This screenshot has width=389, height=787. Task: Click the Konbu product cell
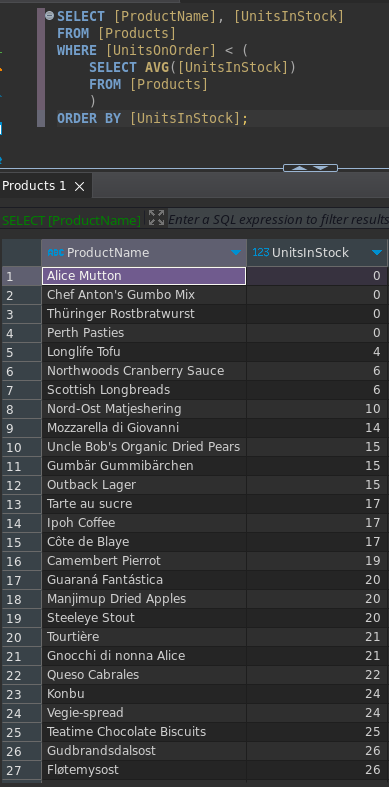point(144,694)
